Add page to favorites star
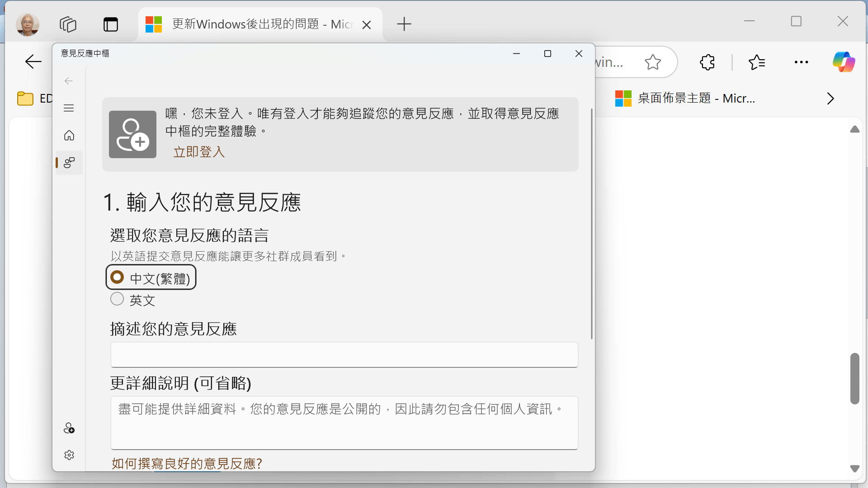The height and width of the screenshot is (488, 868). coord(652,62)
